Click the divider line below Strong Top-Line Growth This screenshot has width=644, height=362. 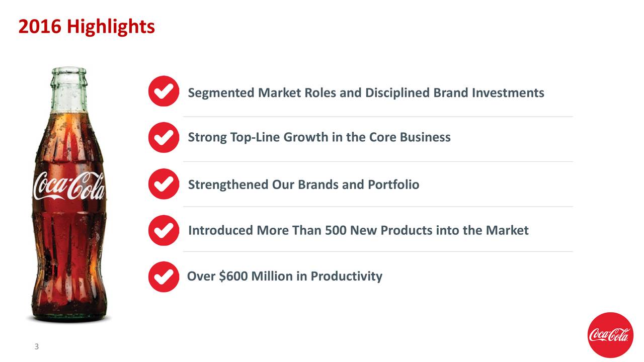(x=378, y=161)
